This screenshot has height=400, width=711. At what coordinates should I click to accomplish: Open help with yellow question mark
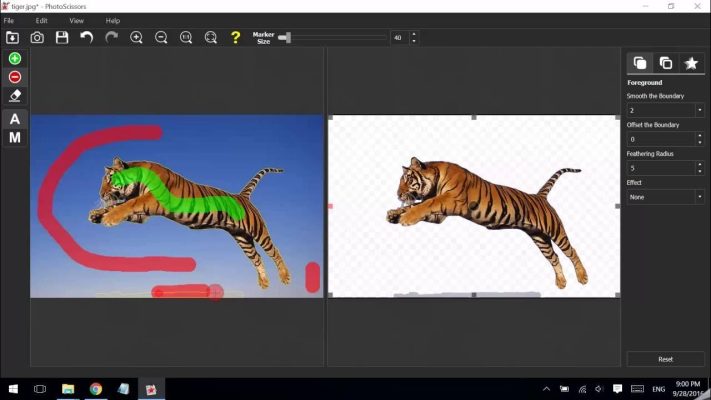click(236, 37)
